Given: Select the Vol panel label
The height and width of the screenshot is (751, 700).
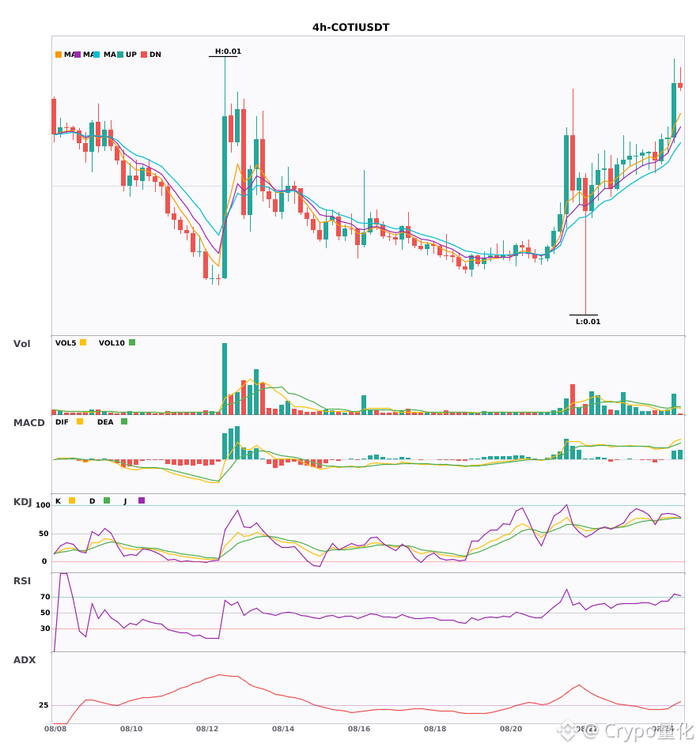Looking at the screenshot, I should pos(21,343).
